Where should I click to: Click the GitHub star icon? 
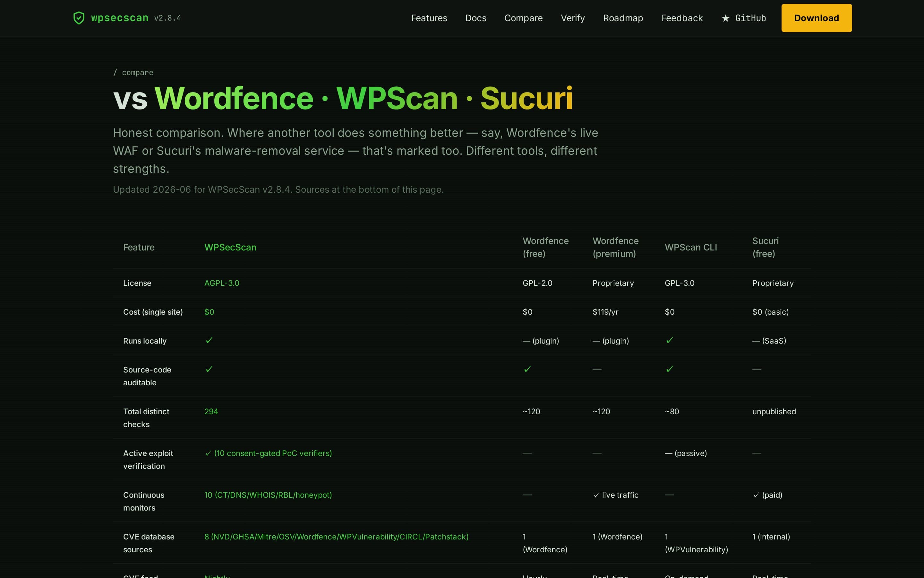click(x=725, y=18)
